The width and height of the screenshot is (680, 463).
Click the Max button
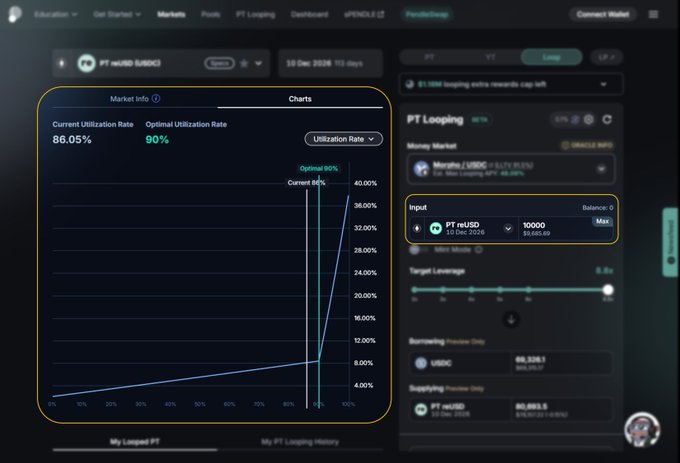click(x=602, y=221)
